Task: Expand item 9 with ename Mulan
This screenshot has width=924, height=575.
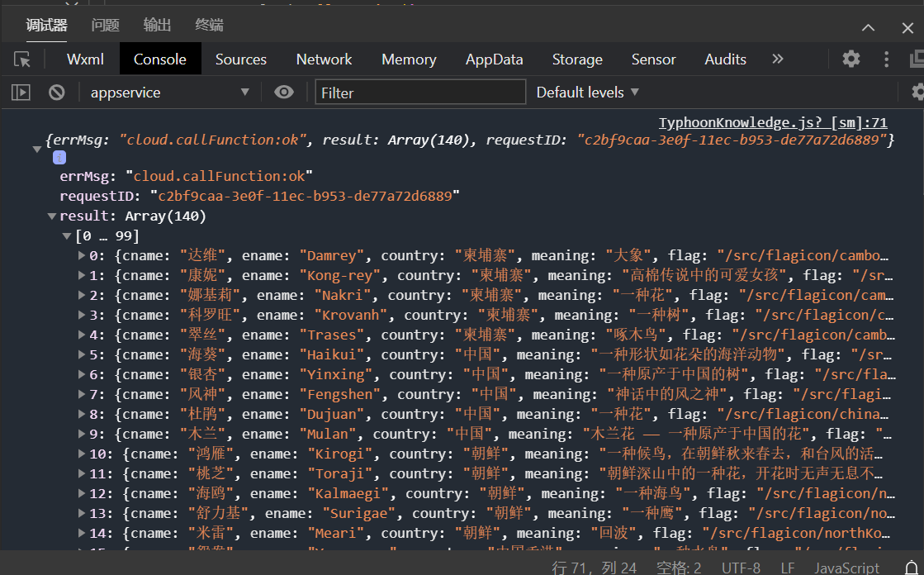Action: [x=82, y=435]
